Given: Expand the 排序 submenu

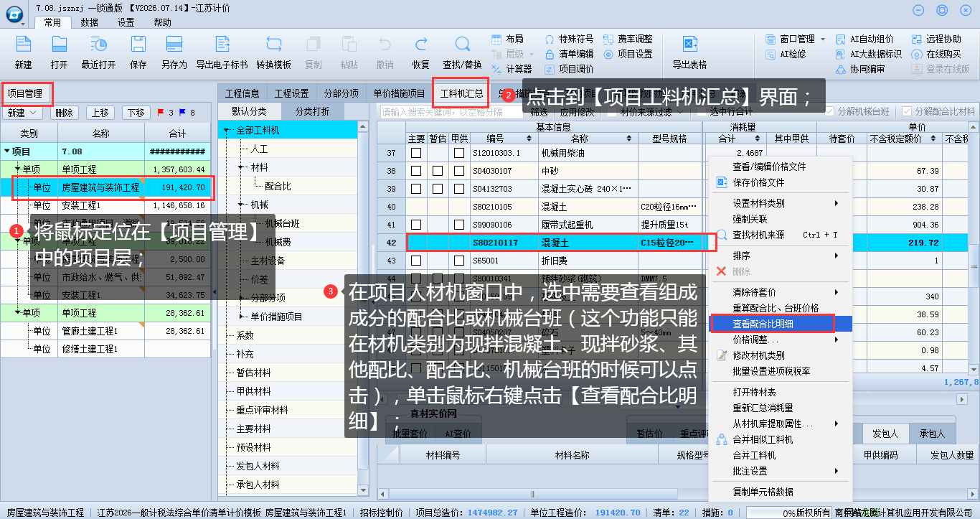Looking at the screenshot, I should [778, 256].
